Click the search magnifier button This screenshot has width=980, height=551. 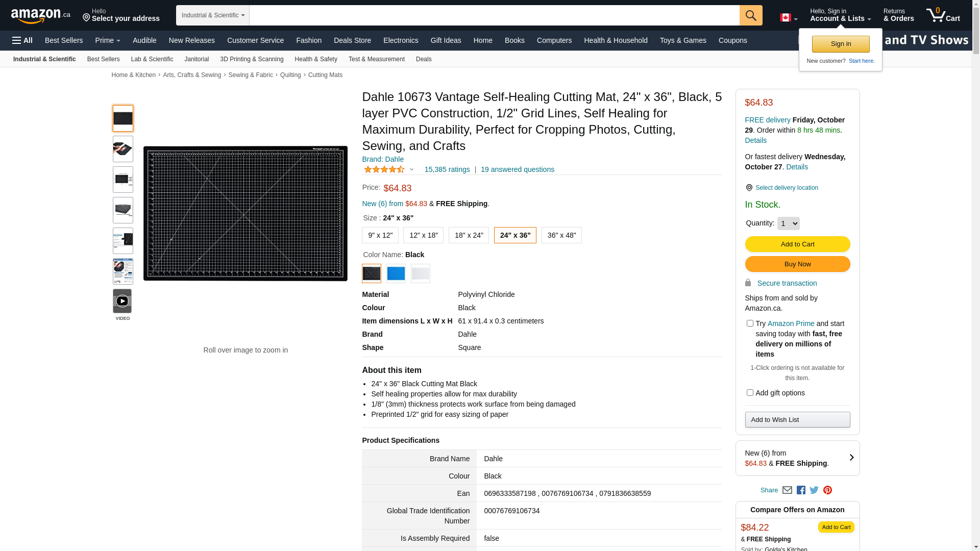click(x=750, y=15)
